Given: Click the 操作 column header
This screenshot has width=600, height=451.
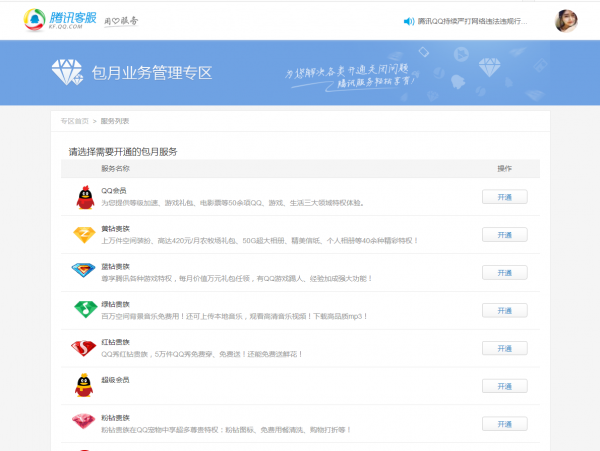Looking at the screenshot, I should [504, 168].
